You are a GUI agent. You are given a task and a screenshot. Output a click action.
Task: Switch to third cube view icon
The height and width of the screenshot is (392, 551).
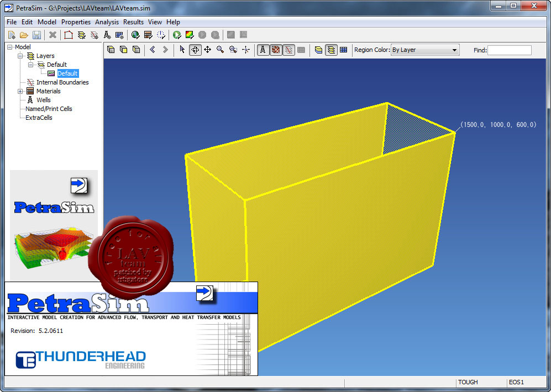(136, 50)
